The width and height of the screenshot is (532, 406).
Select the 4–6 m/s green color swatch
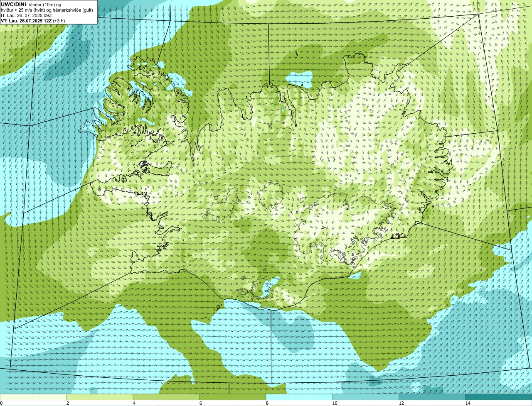(x=166, y=397)
